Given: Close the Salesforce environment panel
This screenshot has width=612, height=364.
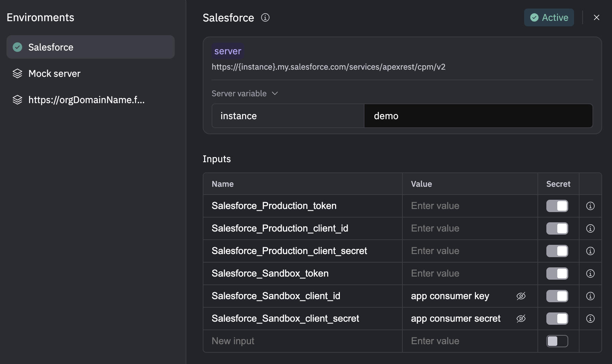Looking at the screenshot, I should (x=596, y=17).
